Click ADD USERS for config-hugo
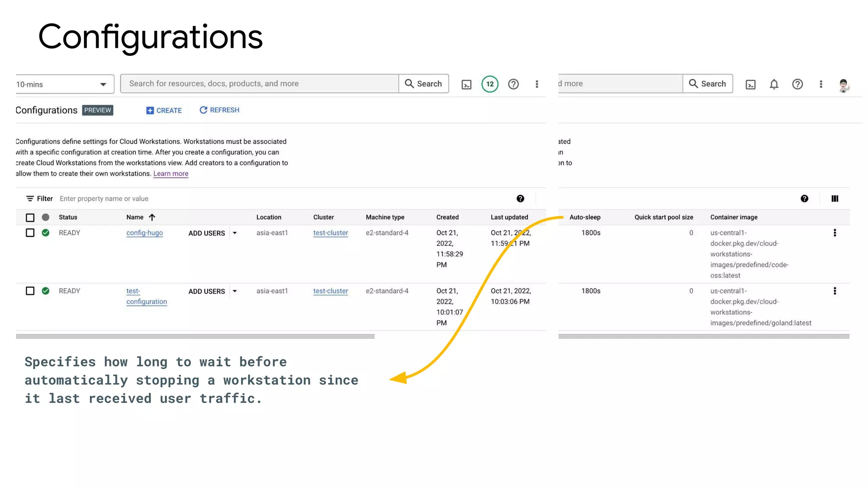Image resolution: width=868 pixels, height=488 pixels. coord(206,233)
